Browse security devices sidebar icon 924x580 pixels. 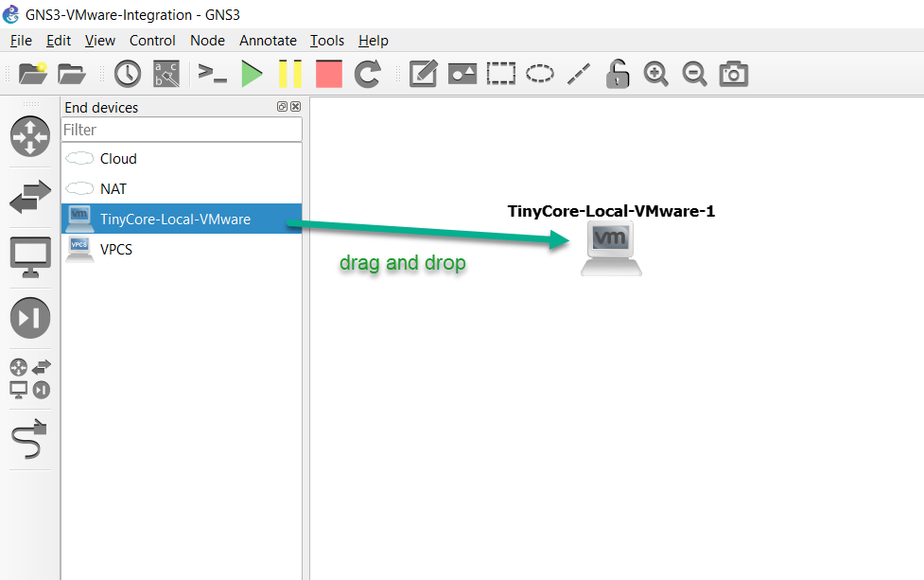30,318
